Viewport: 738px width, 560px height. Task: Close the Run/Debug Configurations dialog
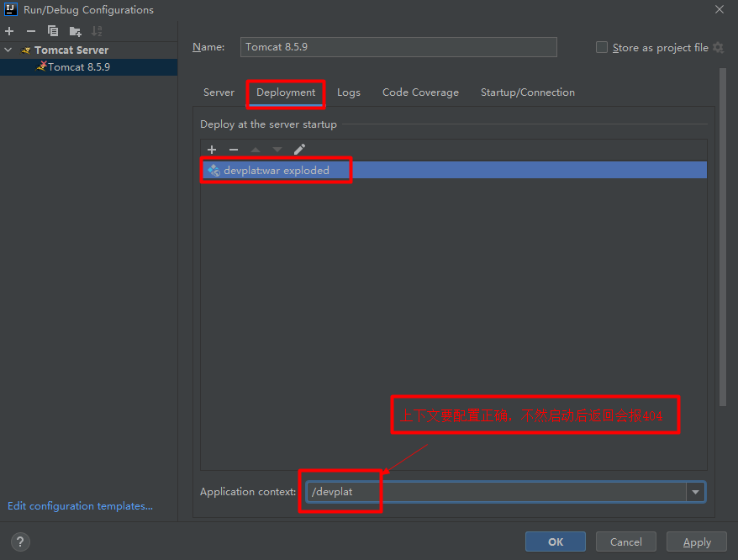click(720, 9)
